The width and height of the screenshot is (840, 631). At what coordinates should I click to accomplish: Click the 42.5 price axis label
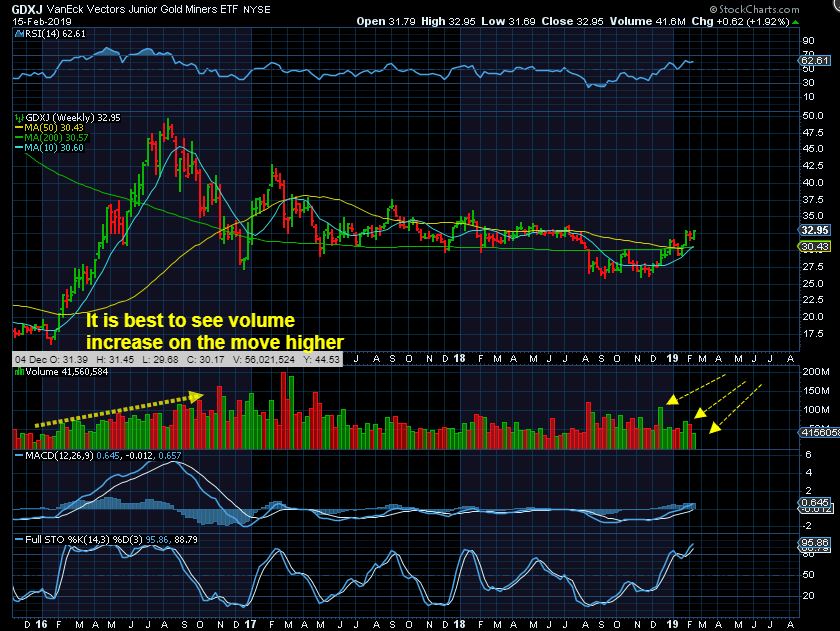point(813,166)
